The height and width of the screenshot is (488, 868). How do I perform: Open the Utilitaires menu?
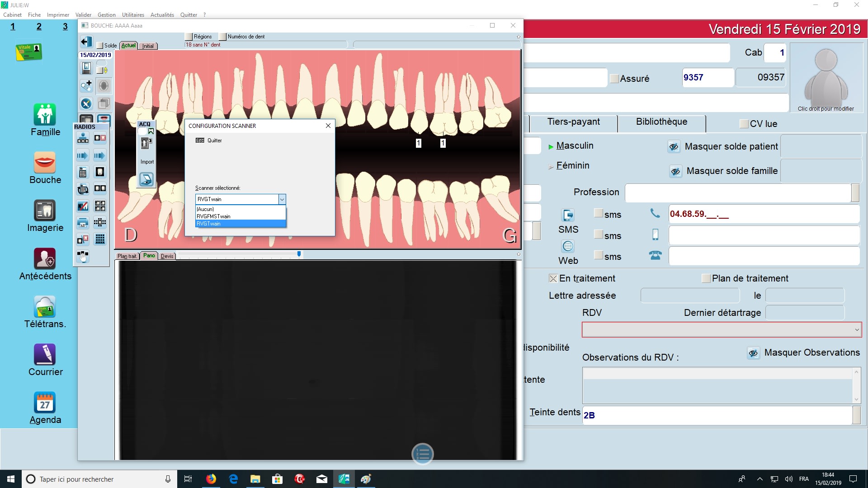pyautogui.click(x=133, y=15)
